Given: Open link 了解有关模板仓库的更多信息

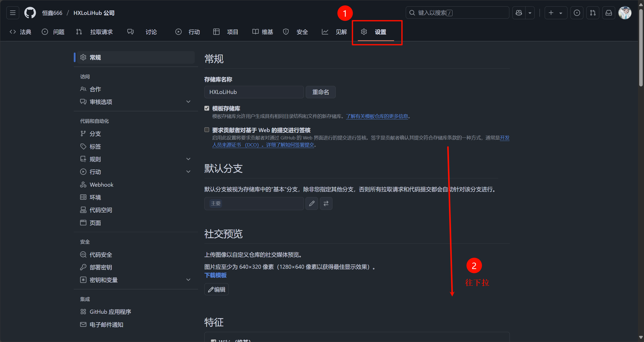Looking at the screenshot, I should coord(377,116).
